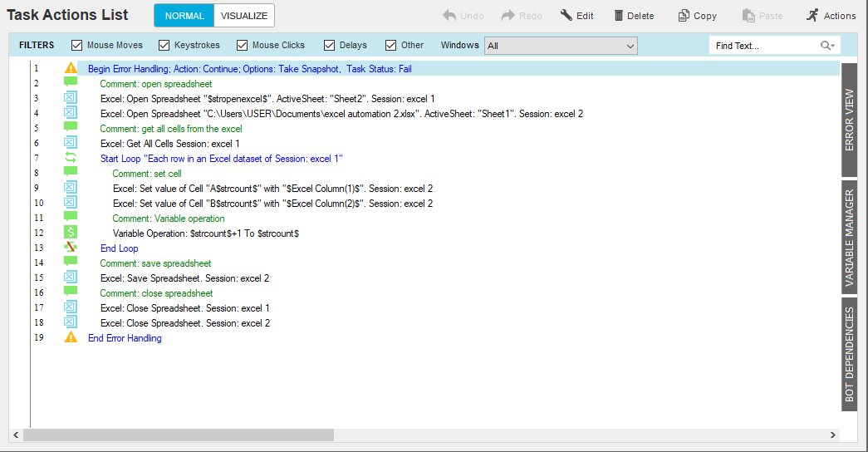Uncheck the Mouse Moves filter

click(x=77, y=46)
